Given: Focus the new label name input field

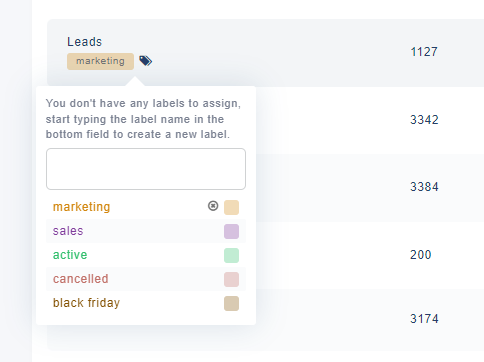Looking at the screenshot, I should tap(146, 169).
